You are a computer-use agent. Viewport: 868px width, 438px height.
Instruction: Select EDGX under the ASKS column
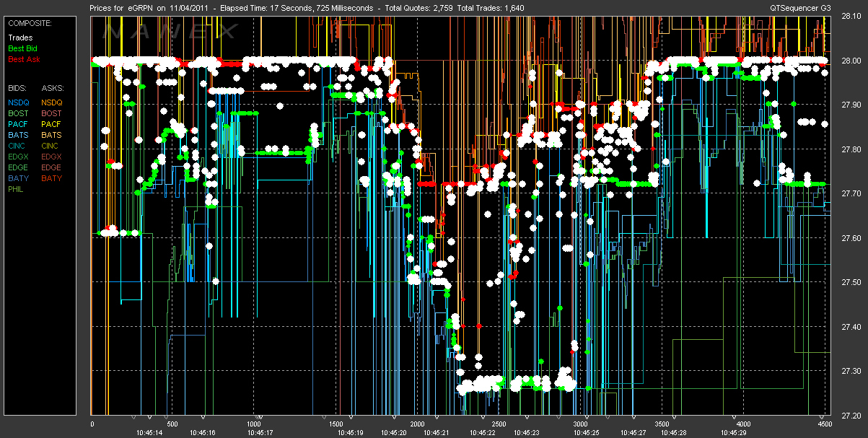click(52, 157)
